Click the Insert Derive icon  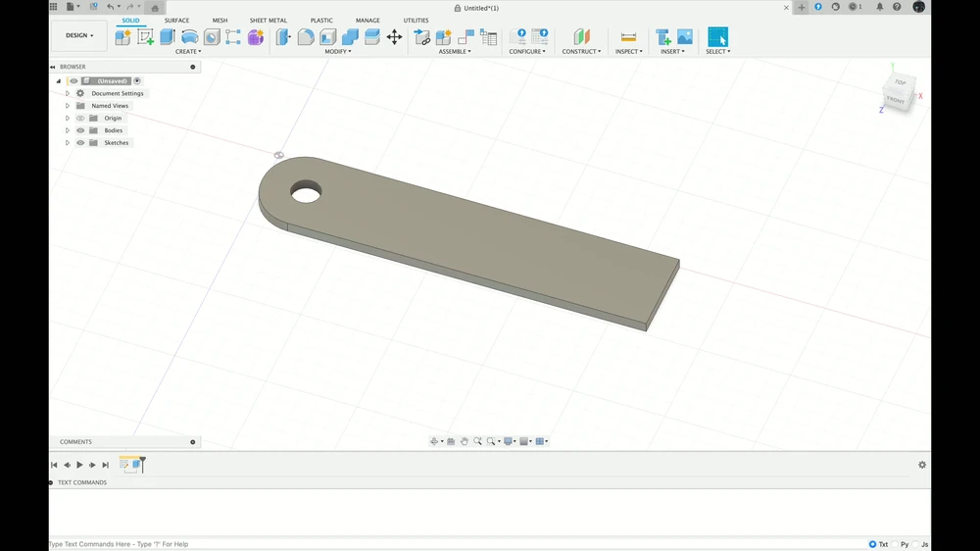(x=663, y=37)
